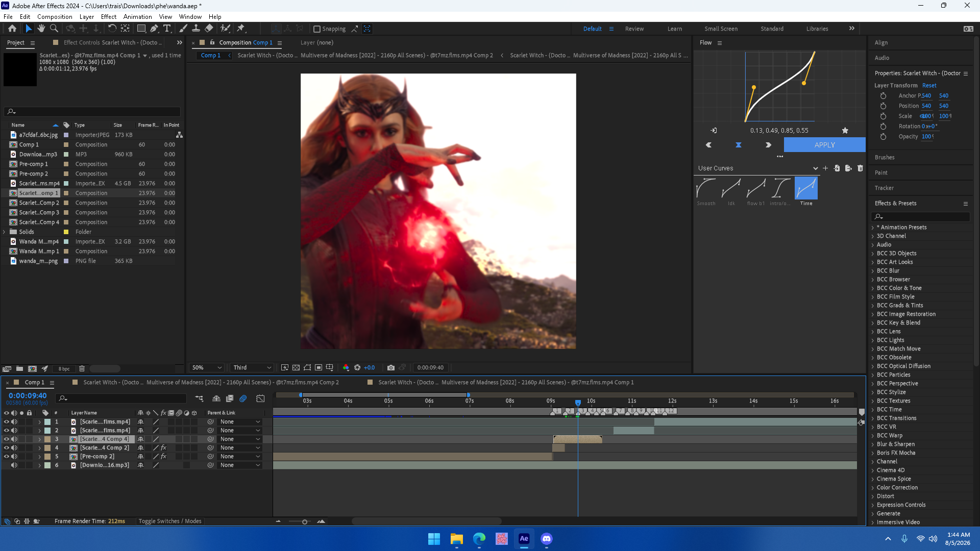The image size is (980, 551).
Task: Enable the Snapping checkbox
Action: [x=316, y=29]
